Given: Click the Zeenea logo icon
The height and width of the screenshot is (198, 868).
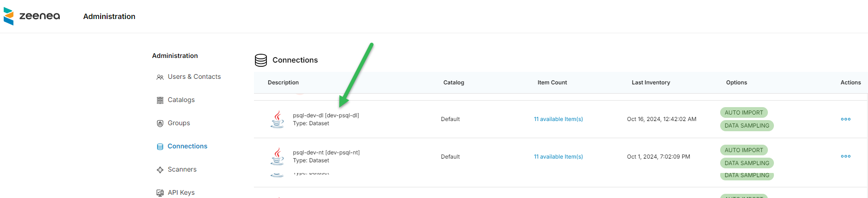Looking at the screenshot, I should point(9,16).
